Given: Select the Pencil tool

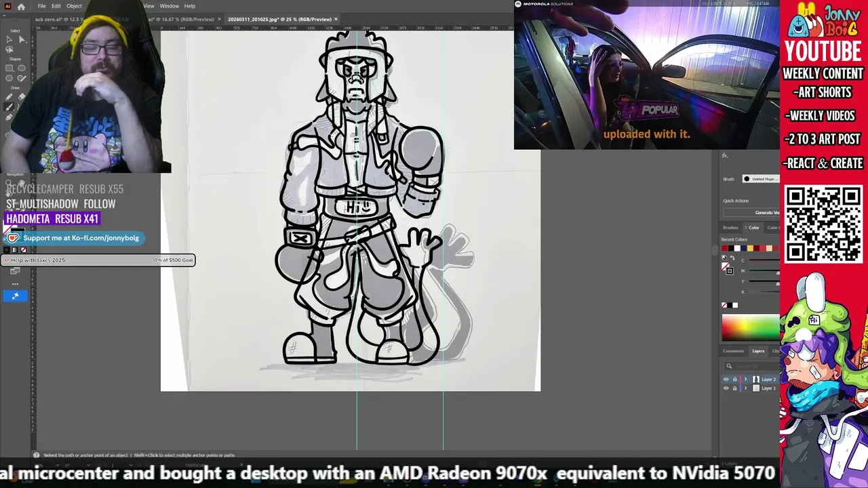Looking at the screenshot, I should click(9, 97).
